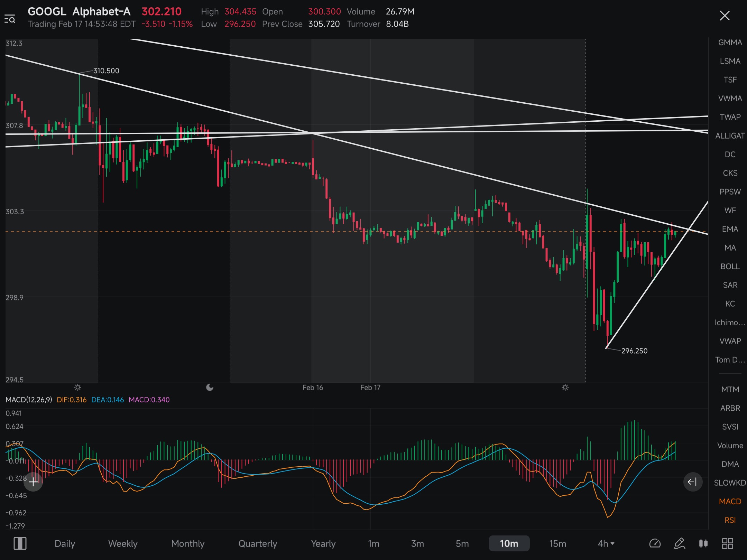Show the Volume sub-indicator
747x560 pixels.
pos(730,446)
